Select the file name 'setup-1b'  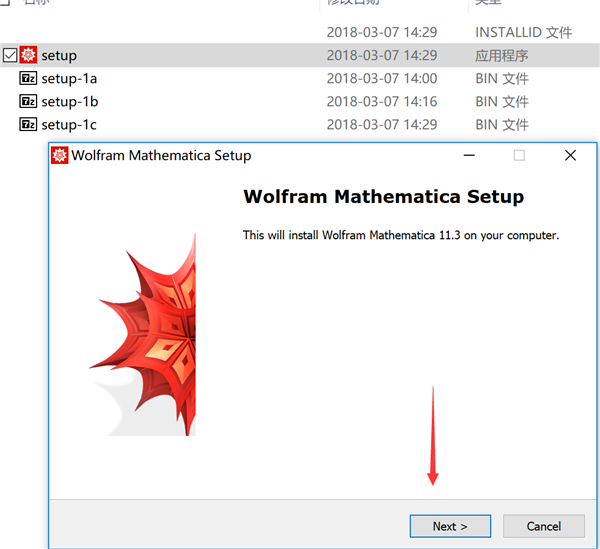coord(70,102)
